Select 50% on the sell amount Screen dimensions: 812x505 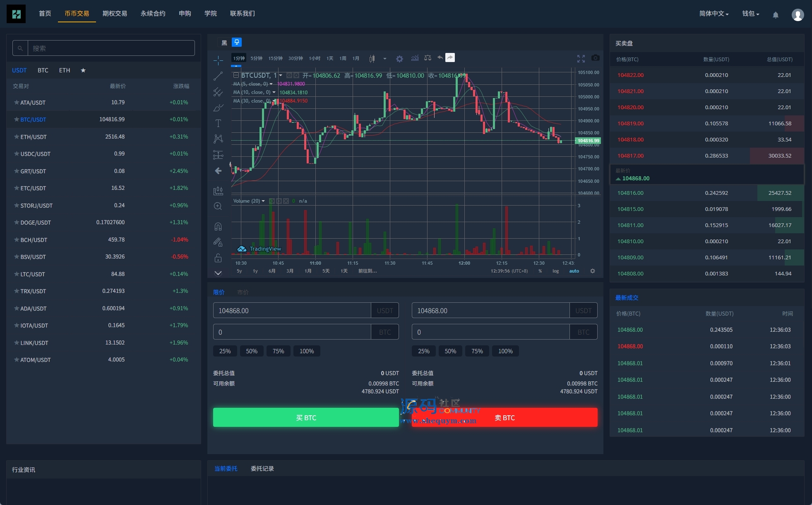[x=450, y=351]
